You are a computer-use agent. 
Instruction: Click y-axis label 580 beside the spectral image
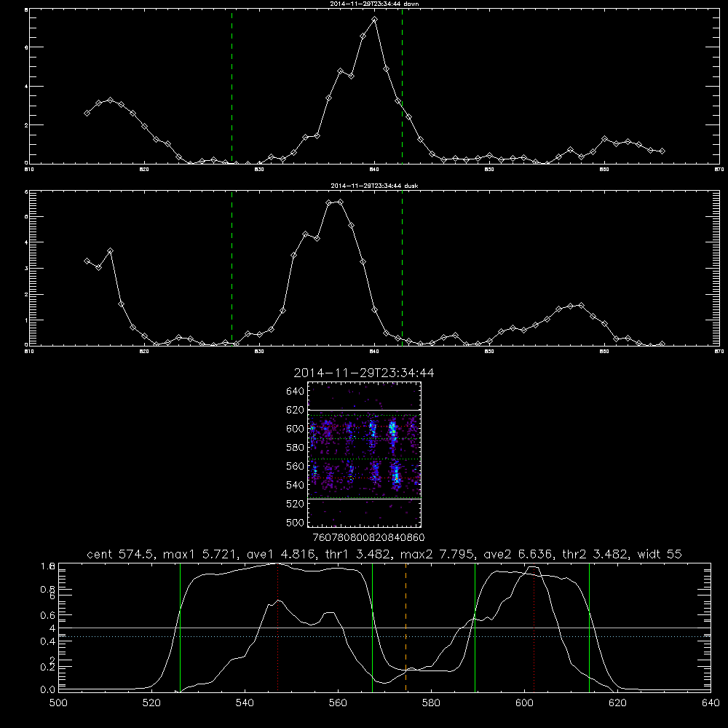(x=296, y=447)
